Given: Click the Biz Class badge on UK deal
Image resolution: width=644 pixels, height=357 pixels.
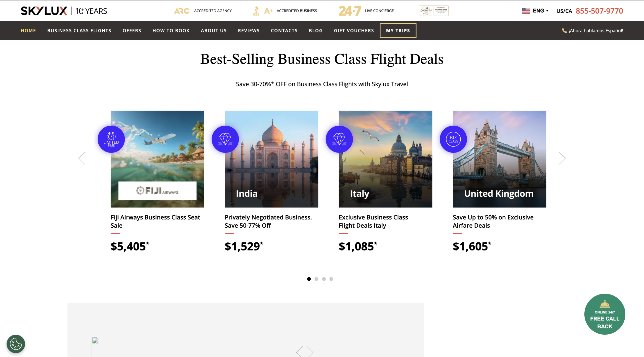Looking at the screenshot, I should coord(453,139).
